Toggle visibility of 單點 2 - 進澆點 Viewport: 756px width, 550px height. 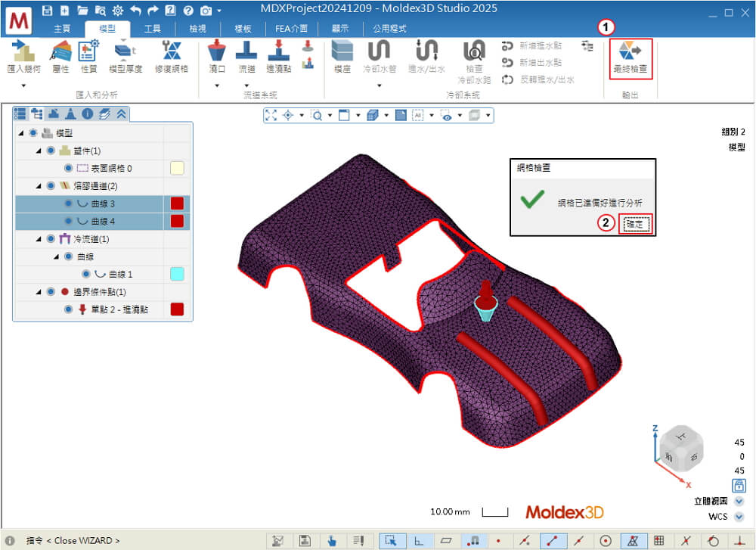pyautogui.click(x=69, y=309)
